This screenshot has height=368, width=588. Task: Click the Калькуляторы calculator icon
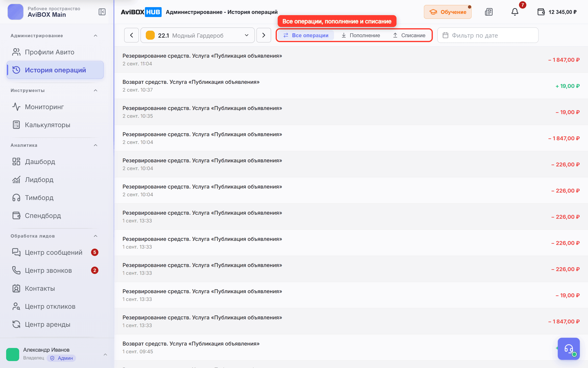pyautogui.click(x=16, y=125)
